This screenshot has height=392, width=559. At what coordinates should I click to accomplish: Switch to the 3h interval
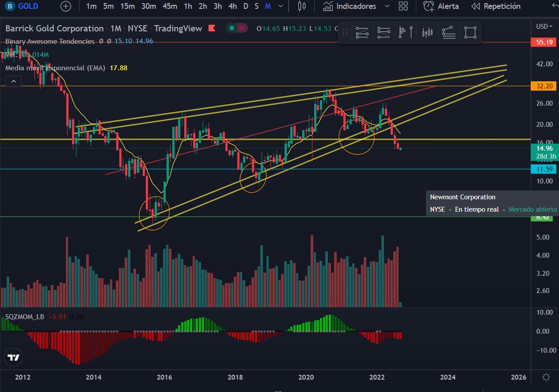click(x=217, y=6)
